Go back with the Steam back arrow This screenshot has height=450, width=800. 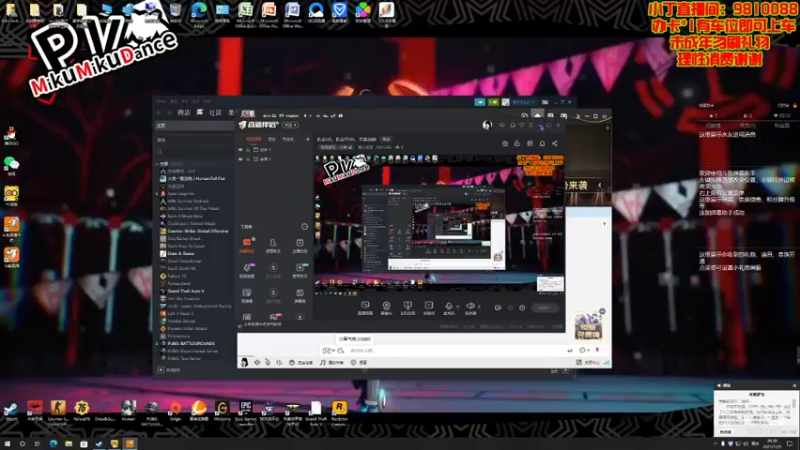[159, 112]
